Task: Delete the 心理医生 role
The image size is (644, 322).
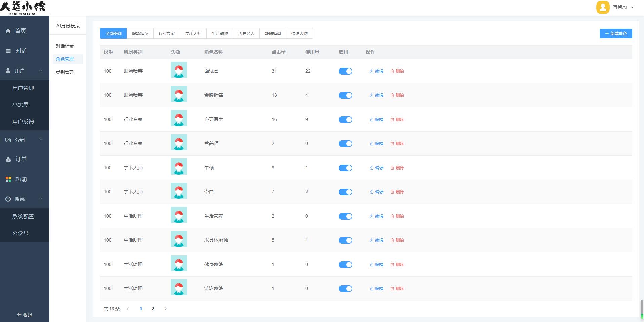Action: click(x=397, y=120)
